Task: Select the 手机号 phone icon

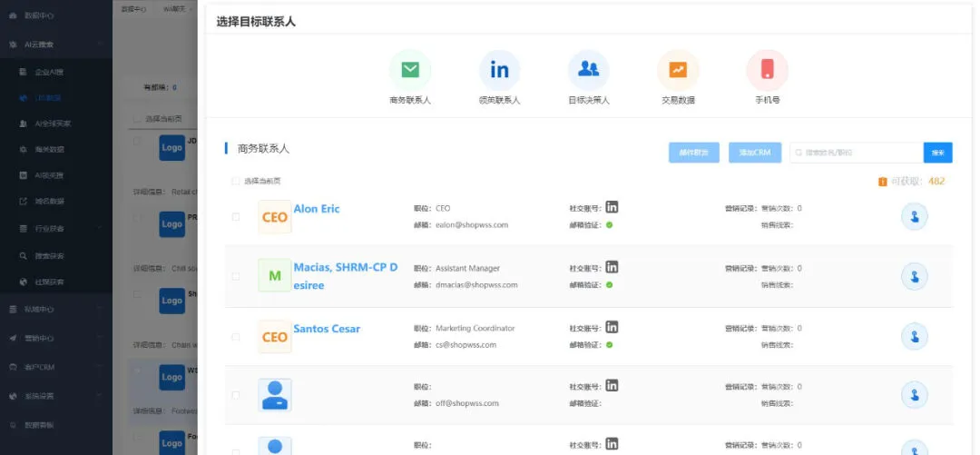Action: pyautogui.click(x=768, y=70)
